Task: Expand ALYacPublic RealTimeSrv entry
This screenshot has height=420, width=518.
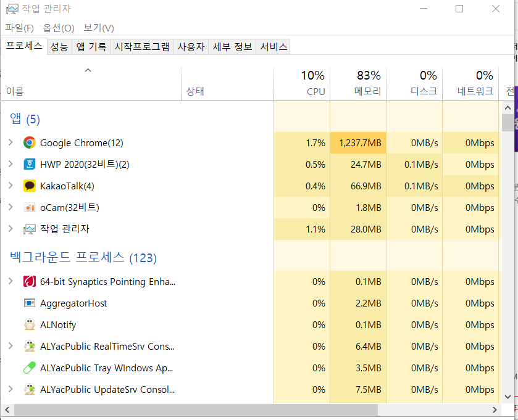Action: click(10, 346)
